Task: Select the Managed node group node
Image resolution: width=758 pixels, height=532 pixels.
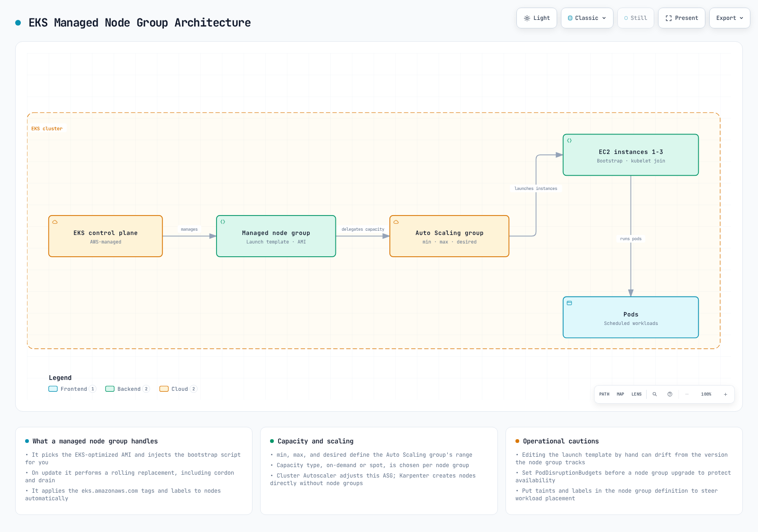Action: pyautogui.click(x=276, y=236)
